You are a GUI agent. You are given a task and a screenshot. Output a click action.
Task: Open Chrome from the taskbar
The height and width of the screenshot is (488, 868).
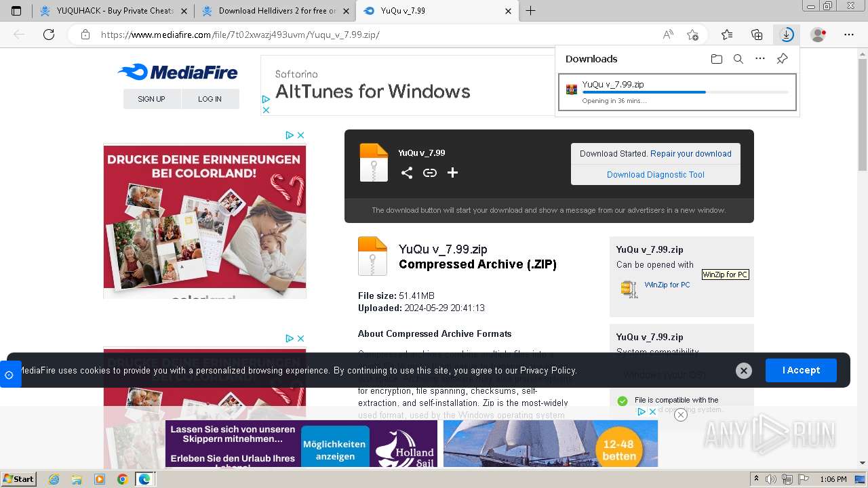[x=122, y=479]
